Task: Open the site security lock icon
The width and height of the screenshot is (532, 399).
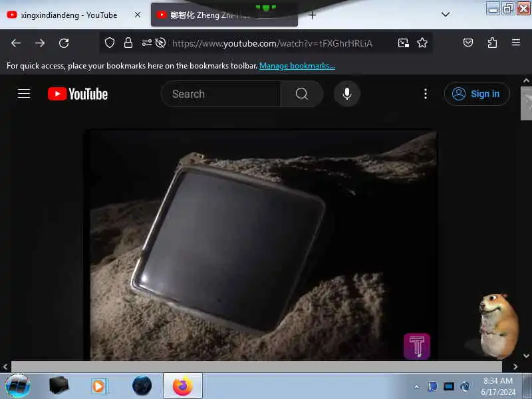Action: [128, 43]
